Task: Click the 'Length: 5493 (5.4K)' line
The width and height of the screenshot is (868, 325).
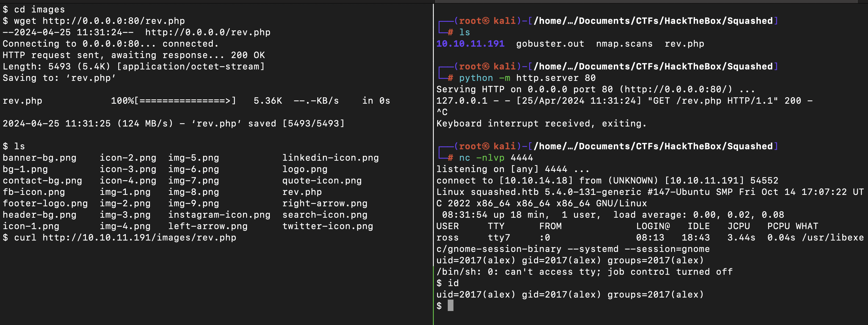Action: click(x=134, y=67)
